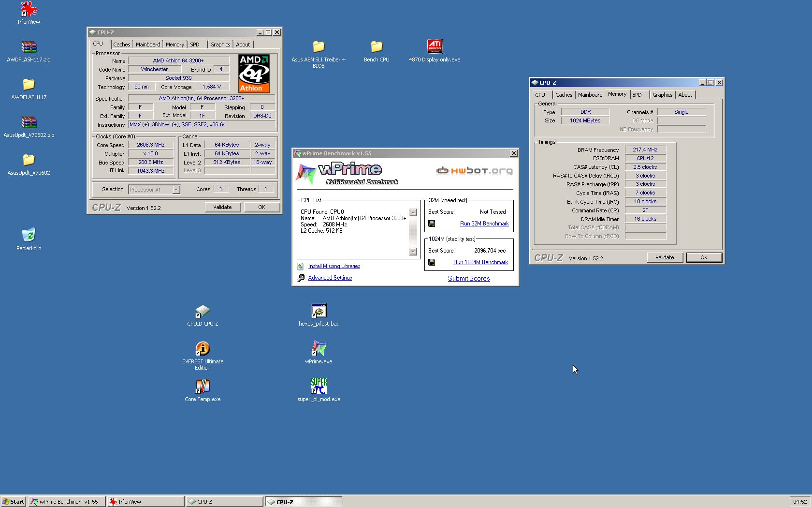Open Mainboard tab in right CPU-Z window
The image size is (812, 508).
(x=590, y=95)
